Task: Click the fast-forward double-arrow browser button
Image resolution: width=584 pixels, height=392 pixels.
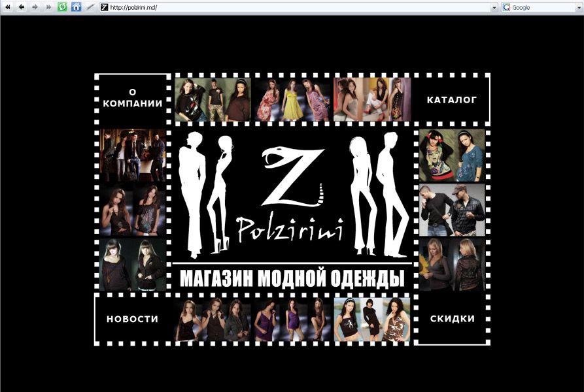Action: pos(48,7)
